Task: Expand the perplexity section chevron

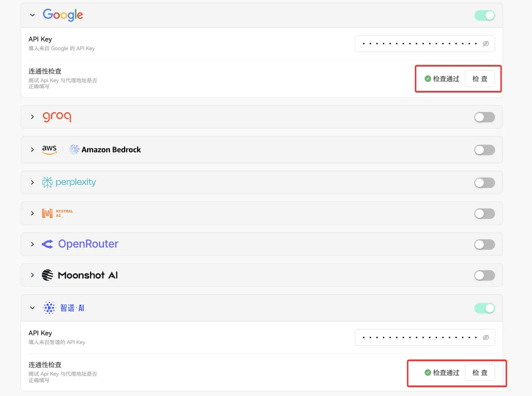Action: (32, 182)
